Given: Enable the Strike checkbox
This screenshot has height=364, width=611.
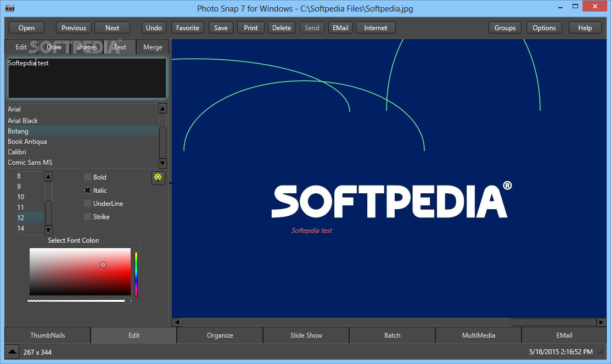Looking at the screenshot, I should (x=87, y=217).
